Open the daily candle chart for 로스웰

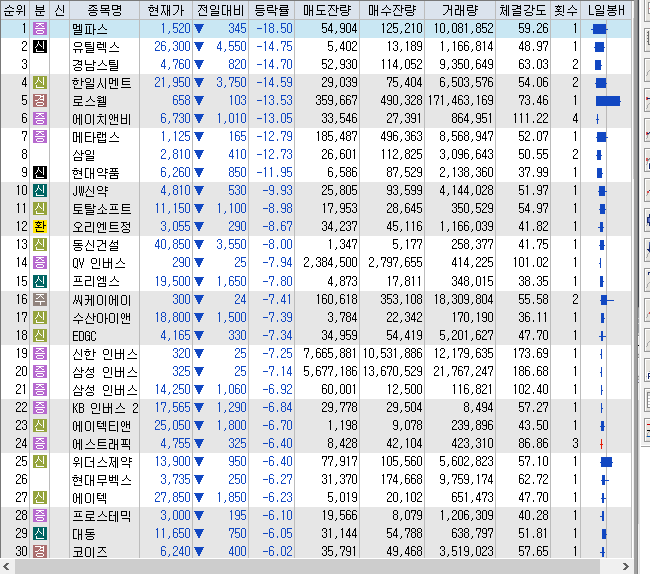(x=608, y=101)
